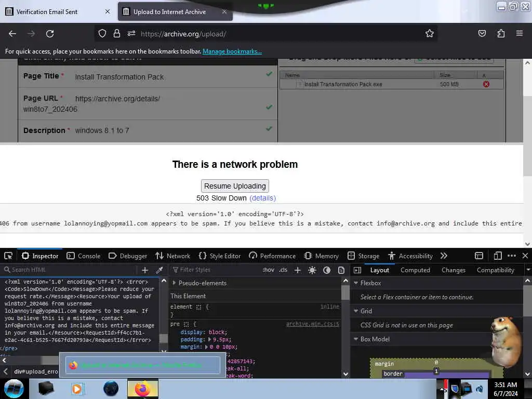The width and height of the screenshot is (532, 399).
Task: Pick color from page with eyedropper
Action: click(x=159, y=270)
